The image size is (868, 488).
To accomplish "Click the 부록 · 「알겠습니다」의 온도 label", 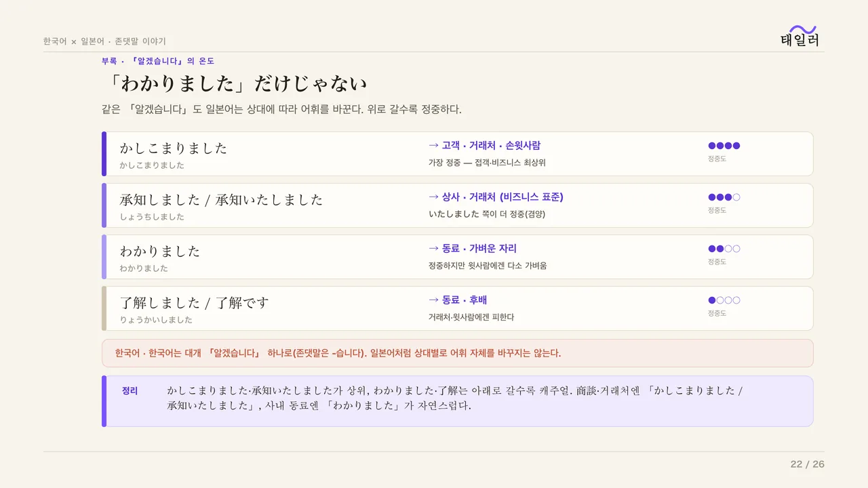I will tap(158, 61).
